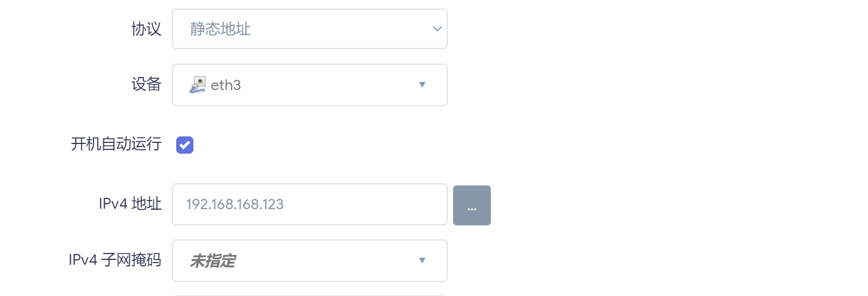The image size is (868, 296).
Task: Click the 开机自动运行 label text
Action: [116, 144]
